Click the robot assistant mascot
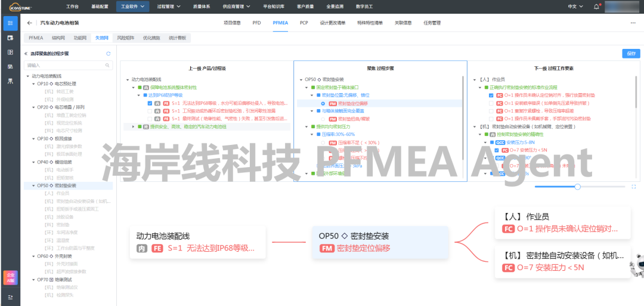644x306 pixels. coord(637,266)
